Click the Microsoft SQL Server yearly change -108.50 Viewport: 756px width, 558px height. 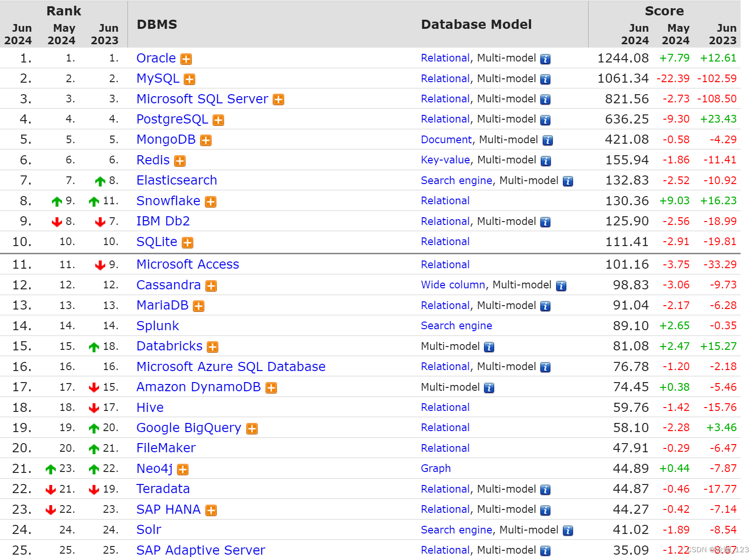coord(717,99)
